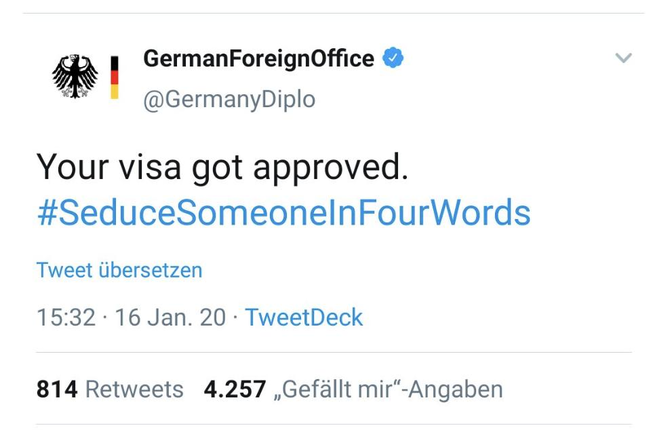Open the „Gefällt mir"-Angaben label
The height and width of the screenshot is (430, 670).
tap(387, 389)
